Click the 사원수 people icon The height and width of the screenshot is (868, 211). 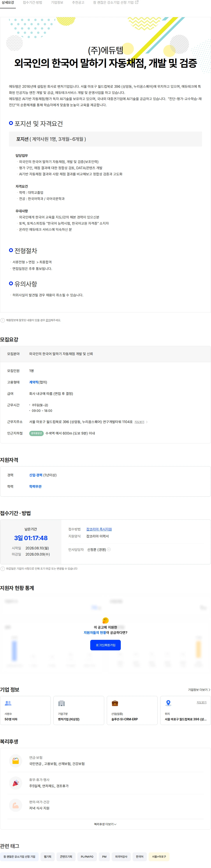[x=8, y=703]
